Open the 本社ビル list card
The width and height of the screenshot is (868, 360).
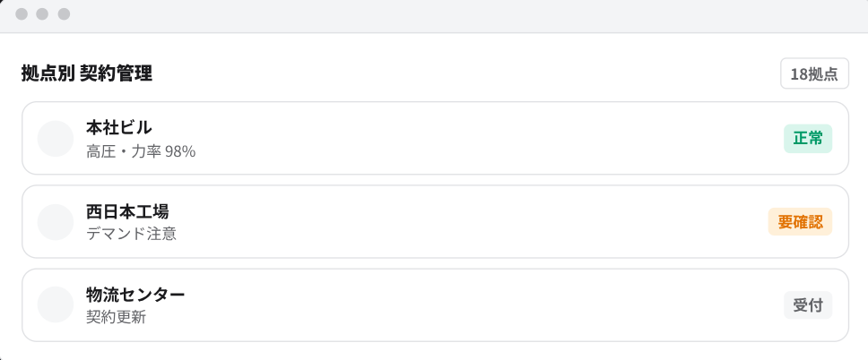435,138
